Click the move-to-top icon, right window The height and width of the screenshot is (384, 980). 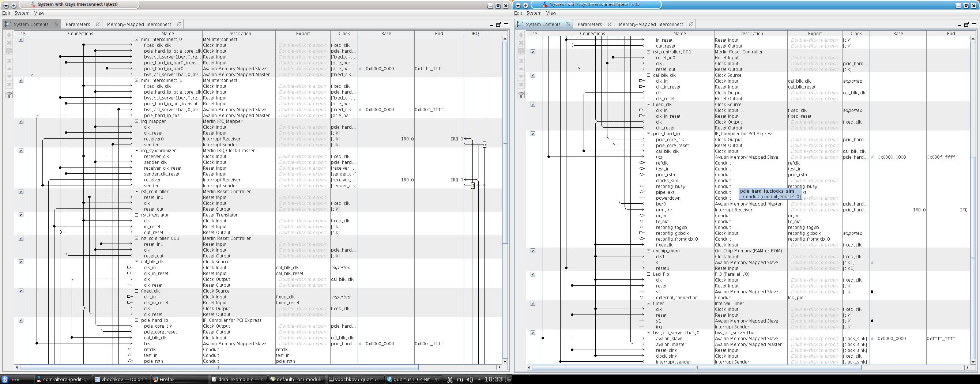(521, 60)
